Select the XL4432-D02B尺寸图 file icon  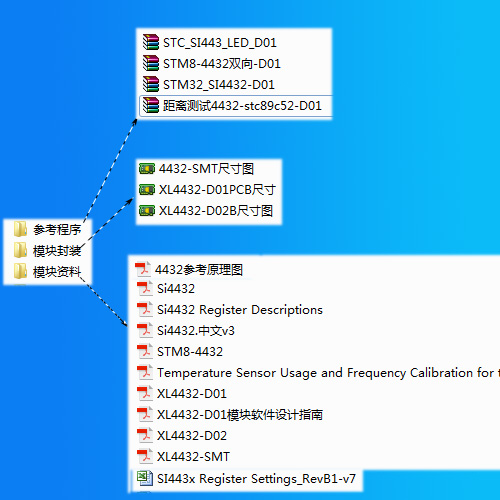(147, 211)
